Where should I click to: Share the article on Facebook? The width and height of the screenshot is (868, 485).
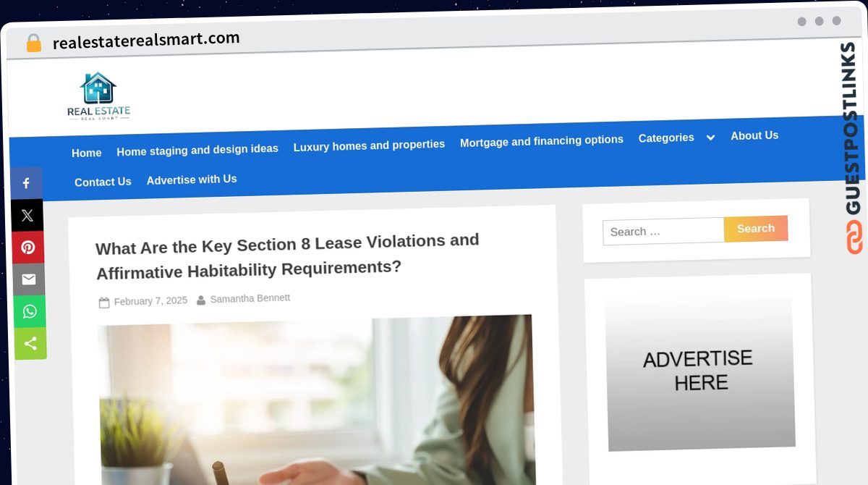pyautogui.click(x=26, y=183)
